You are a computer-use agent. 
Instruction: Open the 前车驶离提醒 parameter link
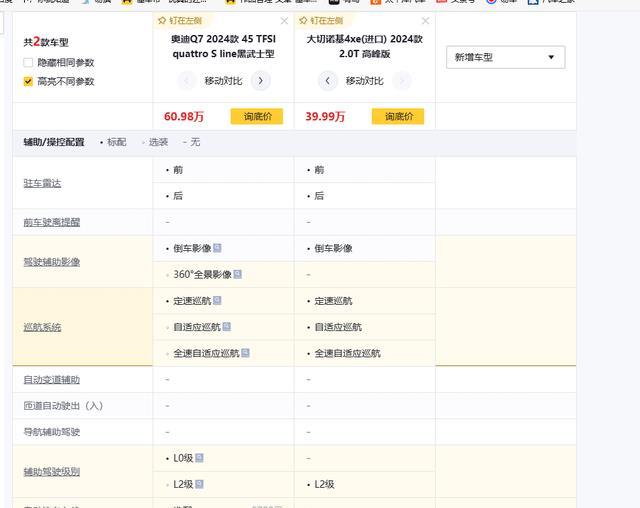pyautogui.click(x=51, y=222)
